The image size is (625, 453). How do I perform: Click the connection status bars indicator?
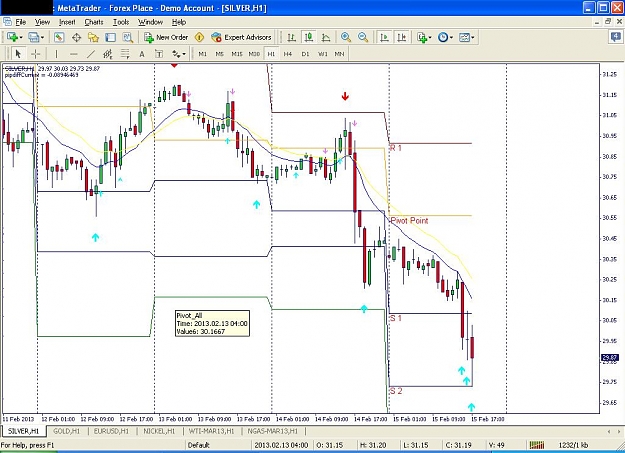537,445
